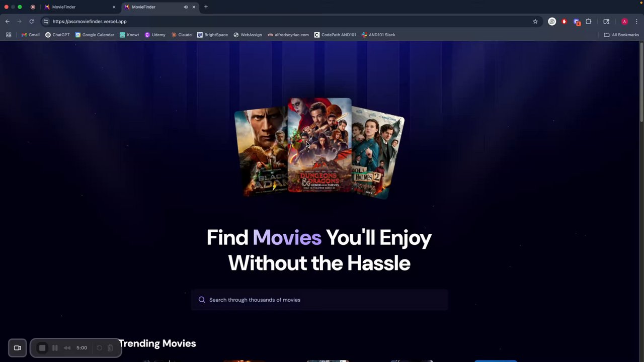Open the profile avatar A
644x362 pixels.
coord(624,22)
